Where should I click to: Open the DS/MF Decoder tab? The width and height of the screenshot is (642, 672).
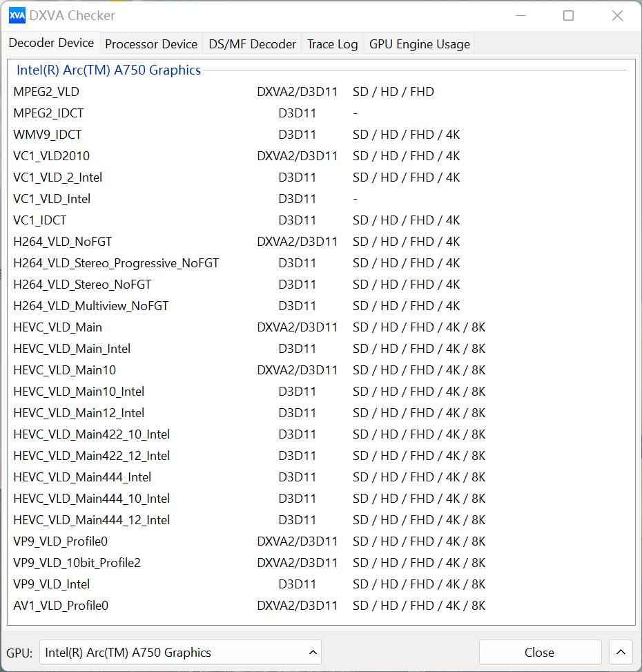tap(251, 44)
